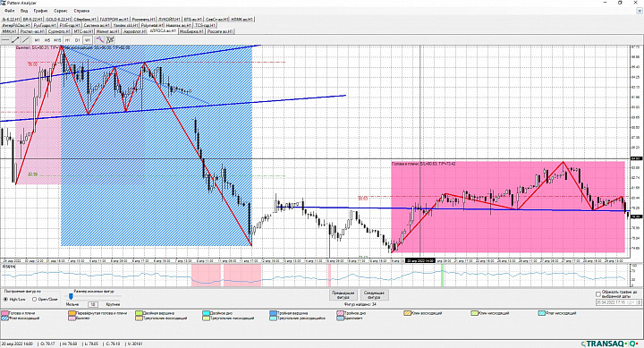
Task: Open the Справка menu
Action: (81, 11)
